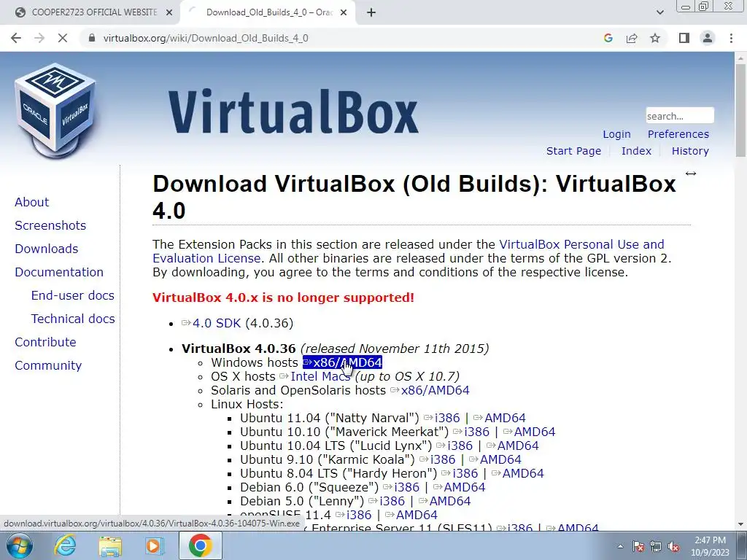
Task: Click the browser forward arrow
Action: pos(39,38)
